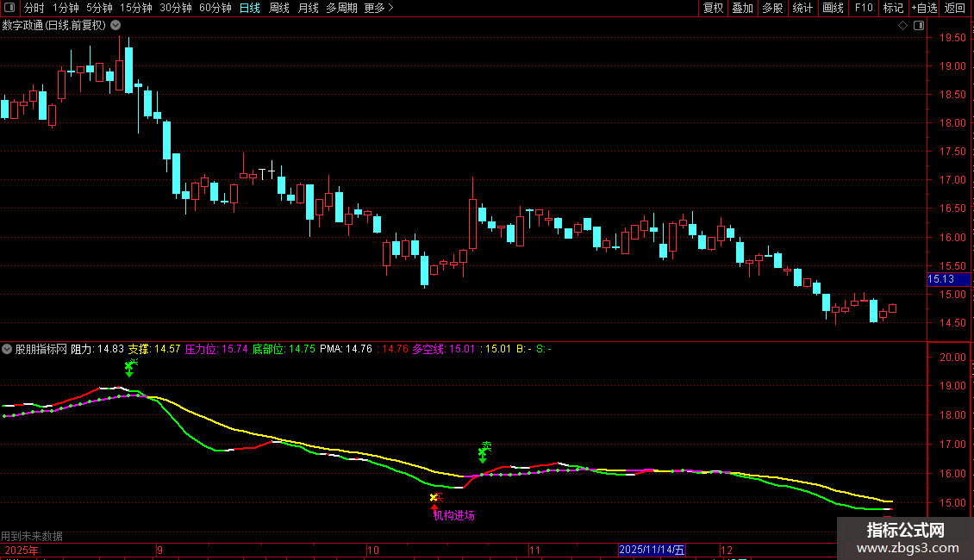The width and height of the screenshot is (974, 560).
Task: Click the 机构进场 label
Action: (x=454, y=515)
